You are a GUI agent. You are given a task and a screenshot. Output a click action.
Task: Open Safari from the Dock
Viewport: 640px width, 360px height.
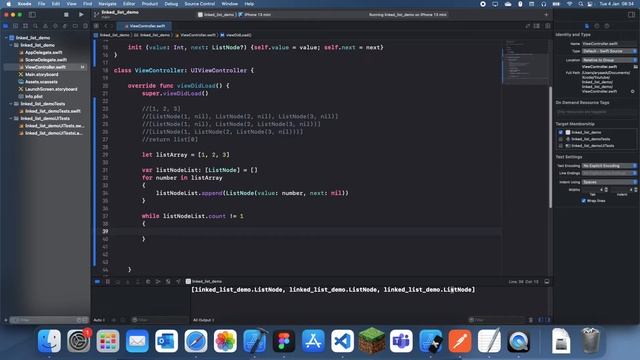(196, 341)
